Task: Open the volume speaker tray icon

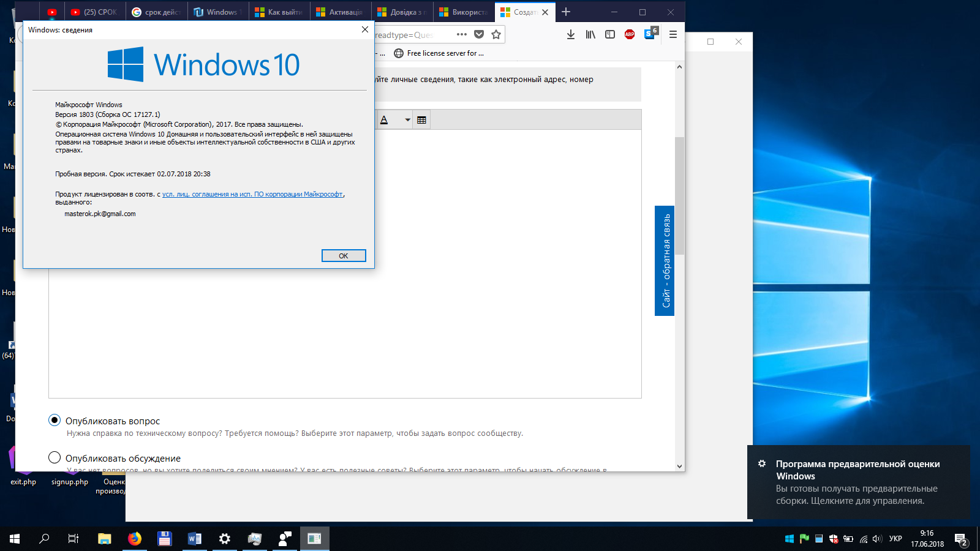Action: point(877,539)
